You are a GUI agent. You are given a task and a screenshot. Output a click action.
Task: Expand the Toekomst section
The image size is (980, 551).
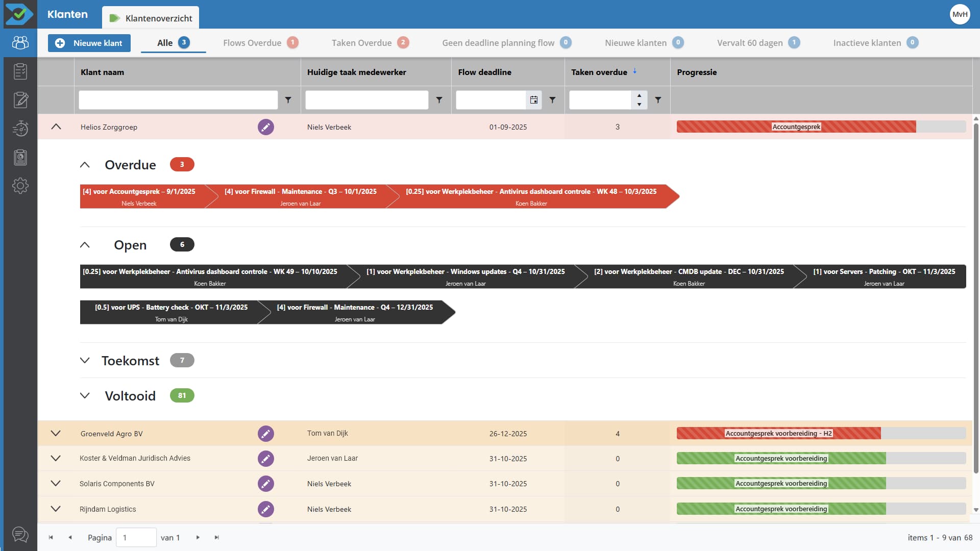click(85, 361)
